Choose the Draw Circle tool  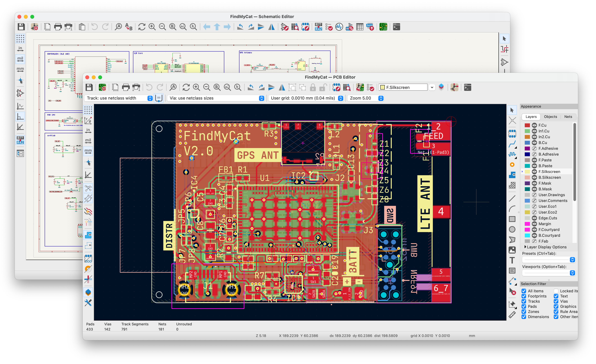tap(512, 229)
